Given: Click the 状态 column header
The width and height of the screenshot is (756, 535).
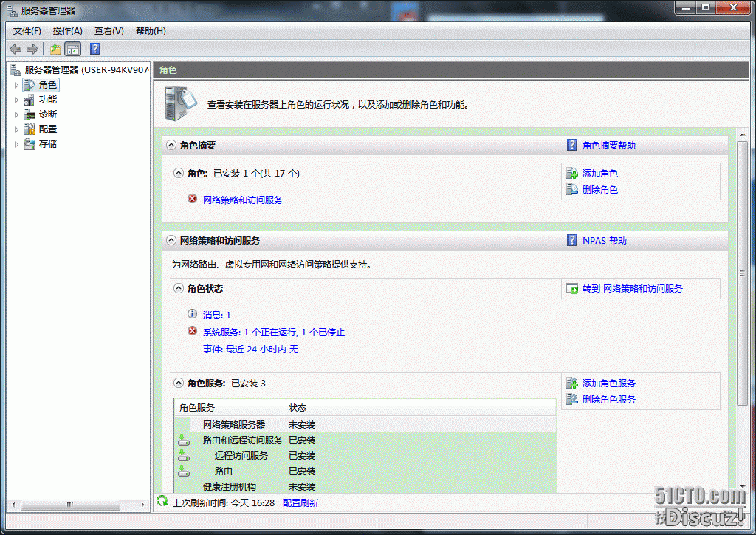Looking at the screenshot, I should (x=420, y=408).
